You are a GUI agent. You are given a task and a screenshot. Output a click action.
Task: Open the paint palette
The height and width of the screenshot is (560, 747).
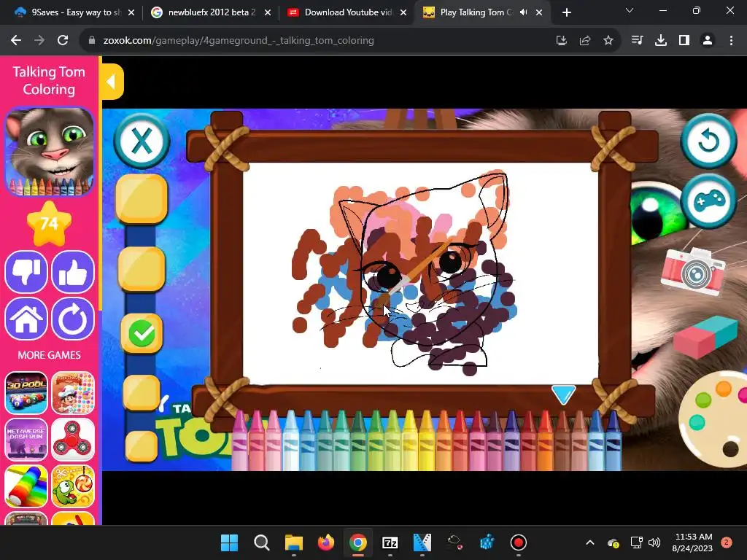[x=715, y=419]
